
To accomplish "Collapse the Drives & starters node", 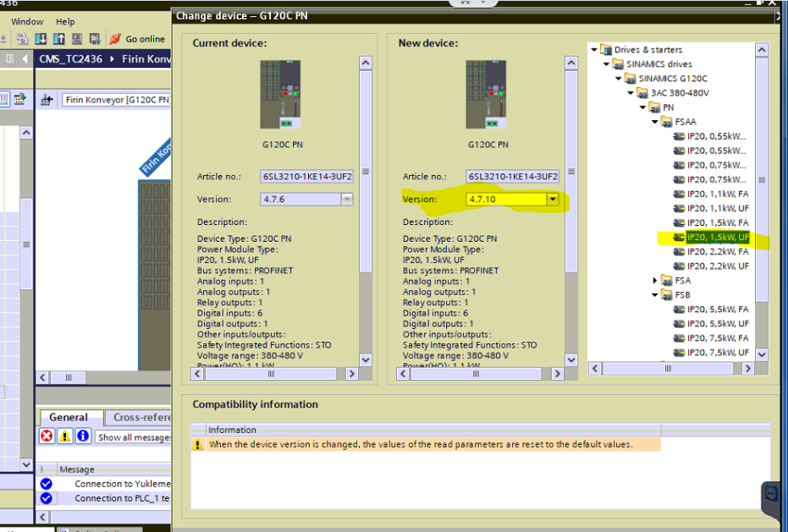I will 594,49.
